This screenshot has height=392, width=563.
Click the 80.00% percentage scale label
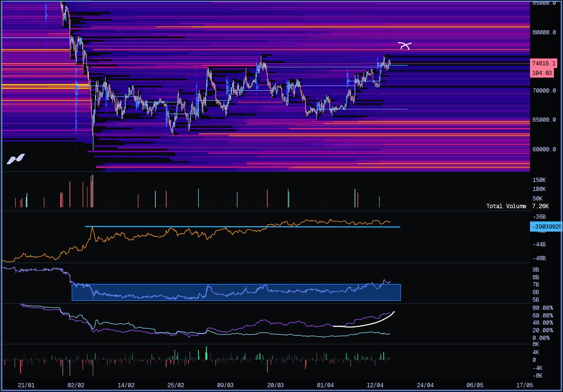[542, 308]
